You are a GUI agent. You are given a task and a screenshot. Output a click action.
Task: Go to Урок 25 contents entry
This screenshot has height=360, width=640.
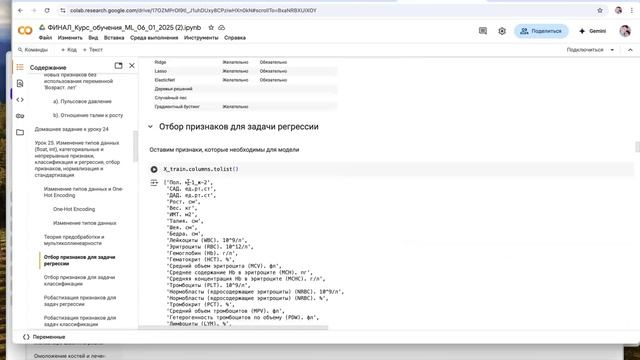coord(77,159)
